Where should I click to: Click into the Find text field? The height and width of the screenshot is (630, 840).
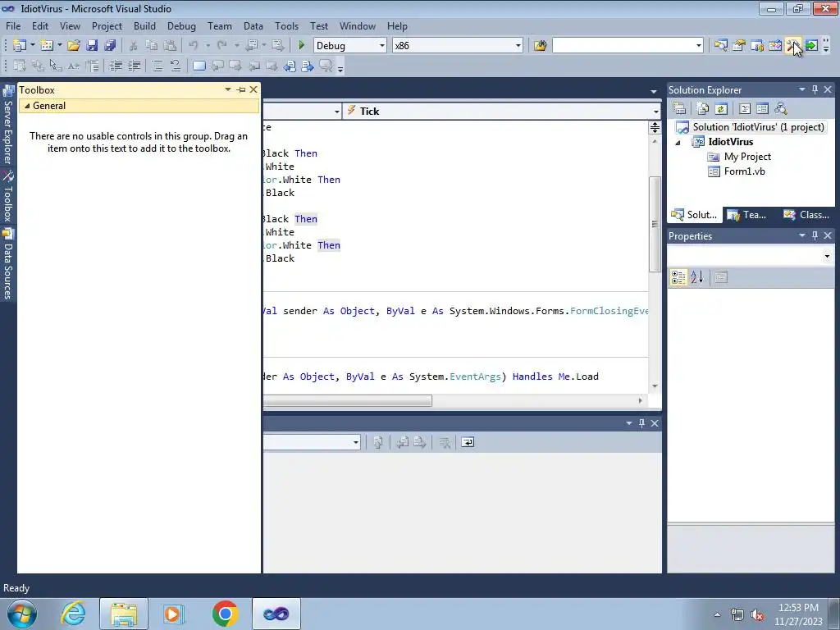click(623, 46)
